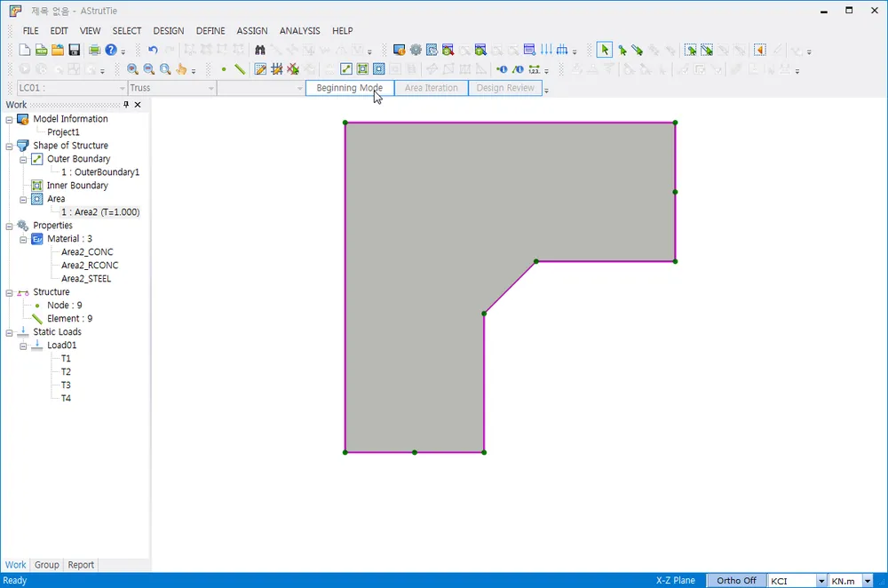Switch to the Group tab

pyautogui.click(x=46, y=565)
